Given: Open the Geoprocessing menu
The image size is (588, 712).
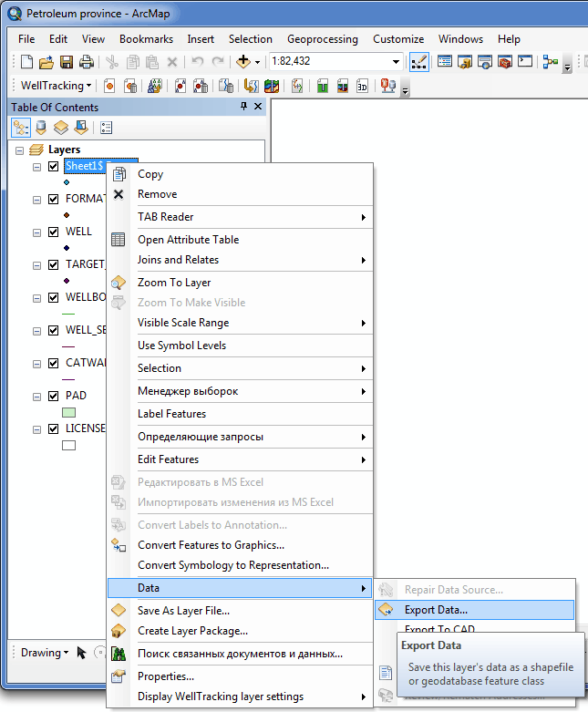Looking at the screenshot, I should coord(323,39).
